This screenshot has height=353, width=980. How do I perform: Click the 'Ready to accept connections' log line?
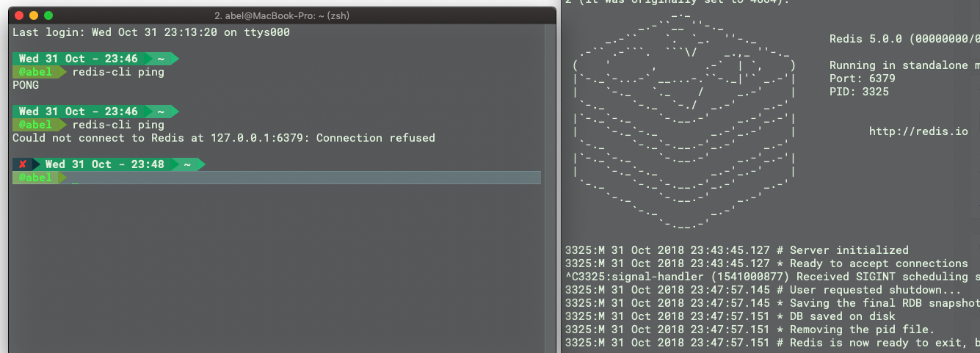tap(767, 263)
